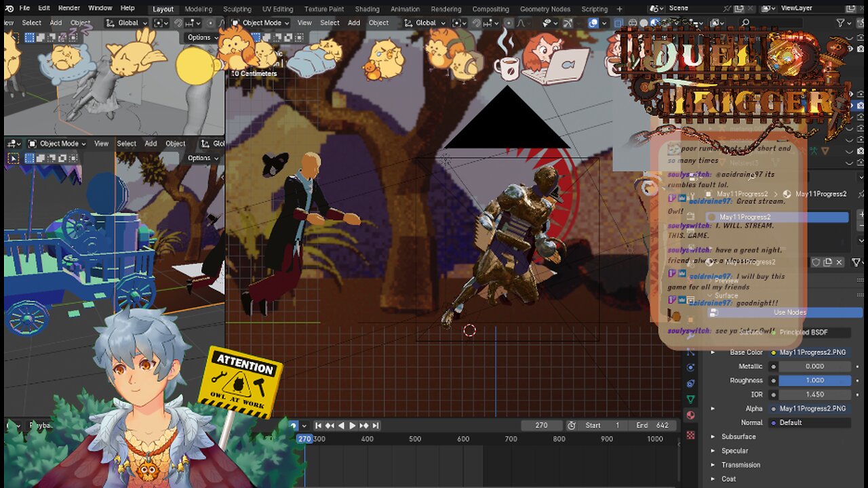Toggle the Metallic keyframe animate dot
This screenshot has width=868, height=488.
(857, 366)
